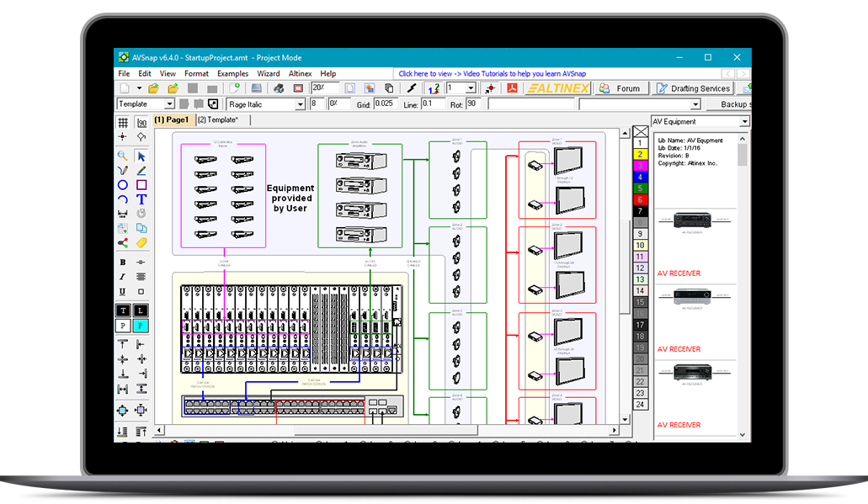Viewport: 868px width, 504px height.
Task: Click the Drafting Services button
Action: (694, 88)
